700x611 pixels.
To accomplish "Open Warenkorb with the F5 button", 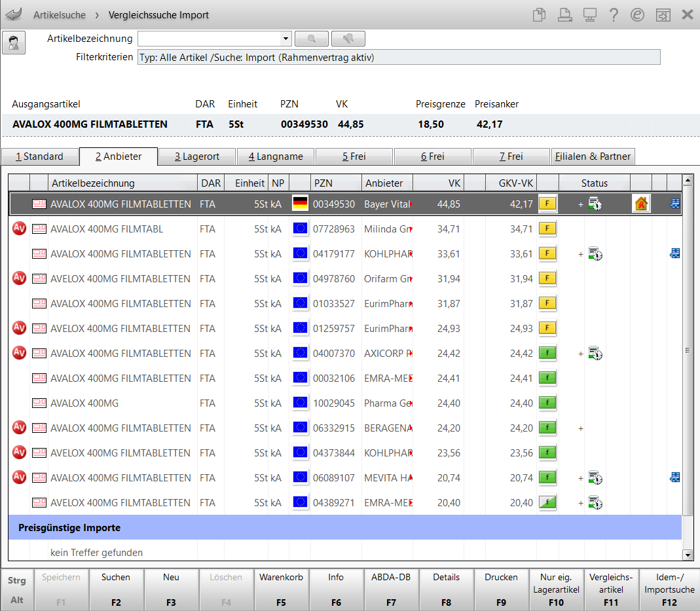I will tap(282, 589).
